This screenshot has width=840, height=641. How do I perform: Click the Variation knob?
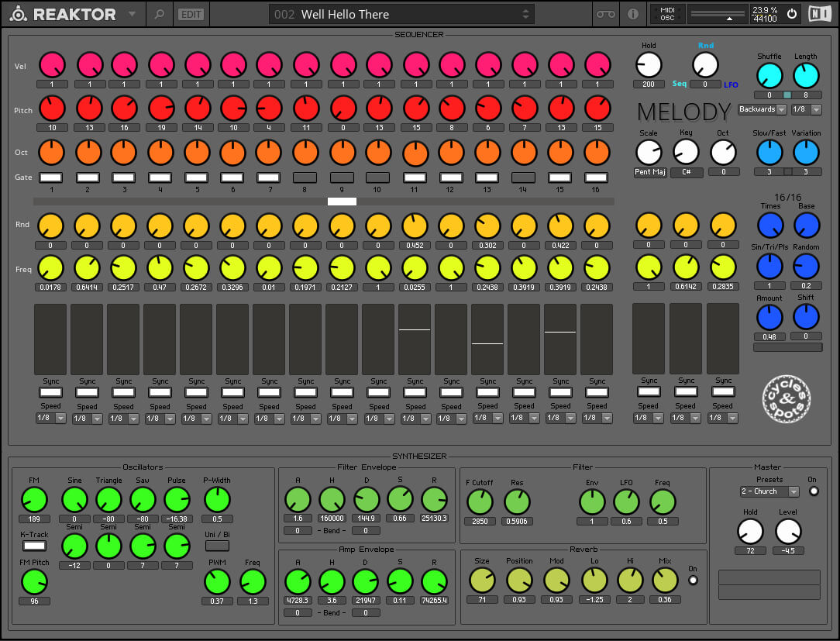(806, 152)
